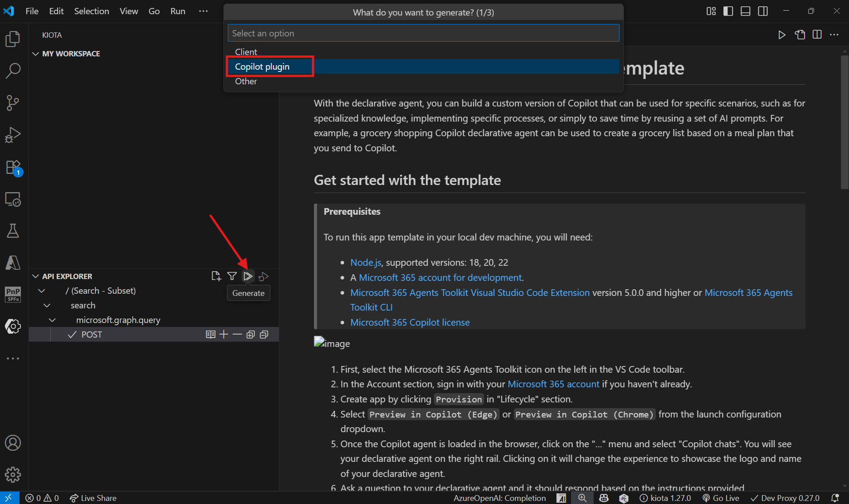Open the notifications bell in status bar
Viewport: 849px width, 504px height.
pos(835,498)
